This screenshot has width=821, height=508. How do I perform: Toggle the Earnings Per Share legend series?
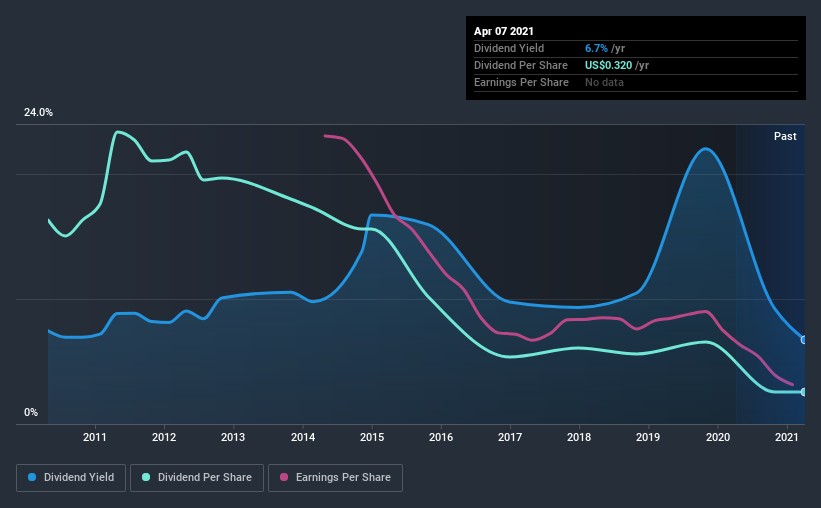tap(335, 478)
